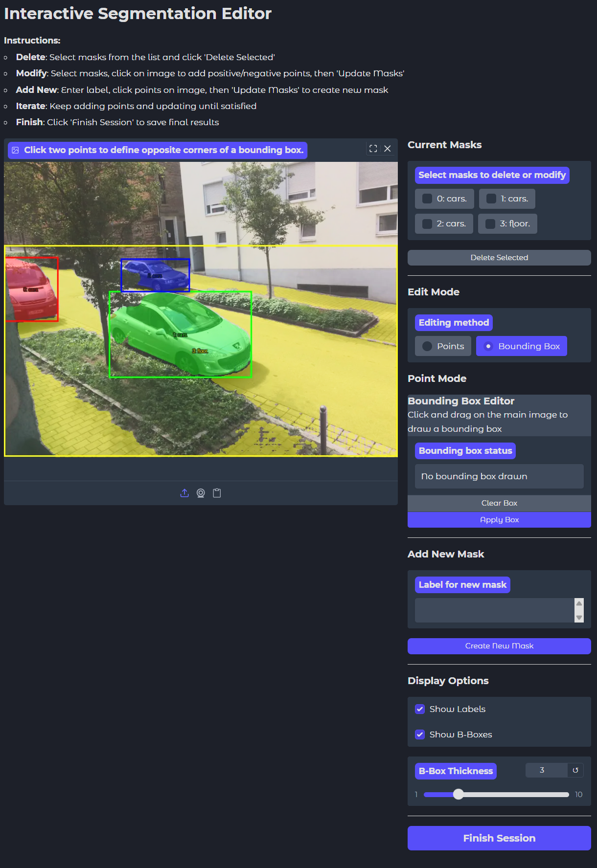Click the B-Box Thickness number field

[546, 770]
